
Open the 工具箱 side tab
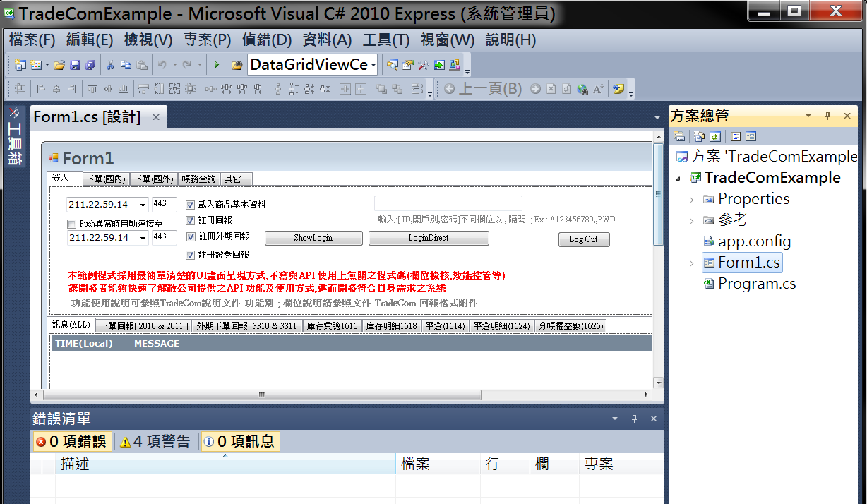[x=15, y=137]
